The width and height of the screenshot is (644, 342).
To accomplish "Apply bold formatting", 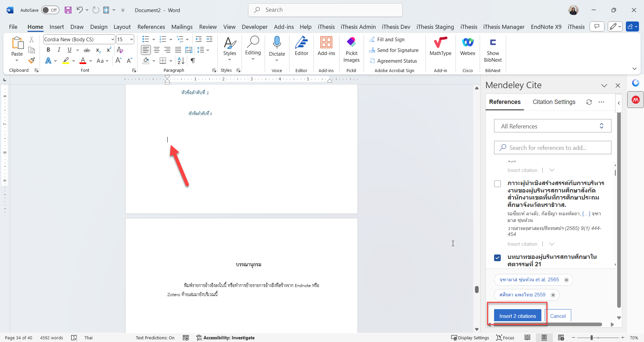I will [x=48, y=50].
